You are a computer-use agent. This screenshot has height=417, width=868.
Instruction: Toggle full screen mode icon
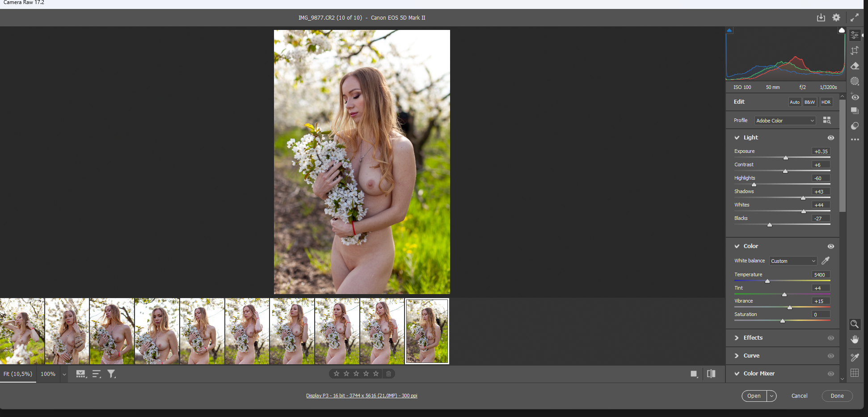pyautogui.click(x=855, y=17)
